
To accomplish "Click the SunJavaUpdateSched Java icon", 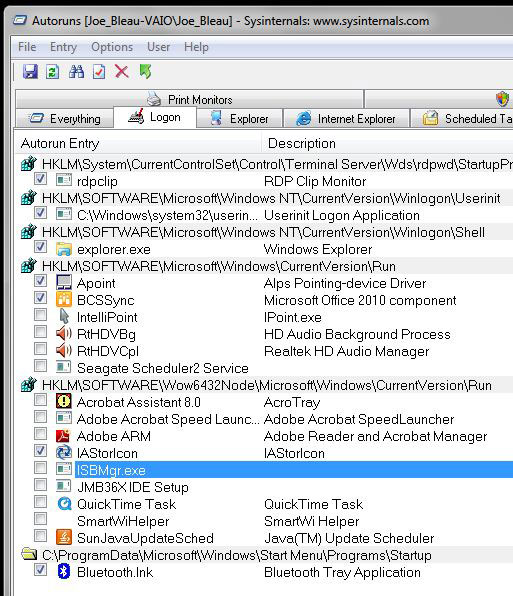I will pyautogui.click(x=64, y=537).
